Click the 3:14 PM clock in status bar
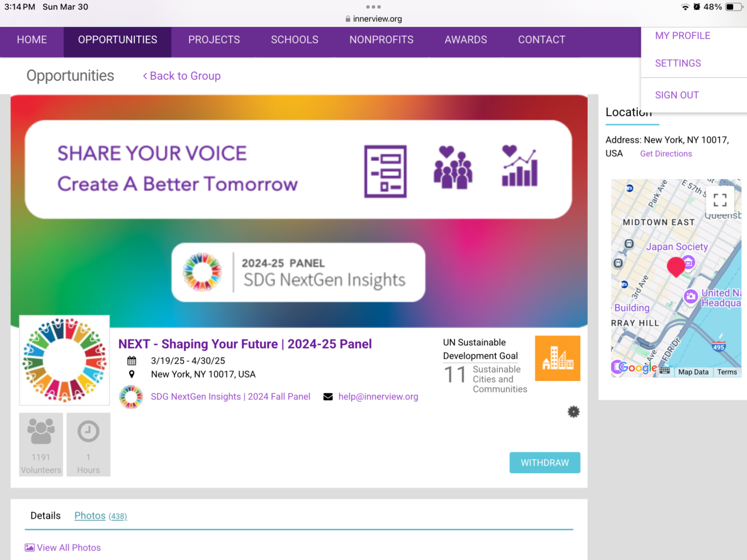Viewport: 747px width, 560px height. pyautogui.click(x=20, y=7)
